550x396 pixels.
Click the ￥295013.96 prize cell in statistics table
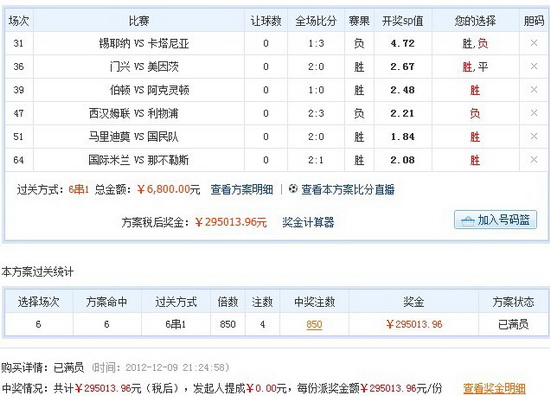pos(414,324)
